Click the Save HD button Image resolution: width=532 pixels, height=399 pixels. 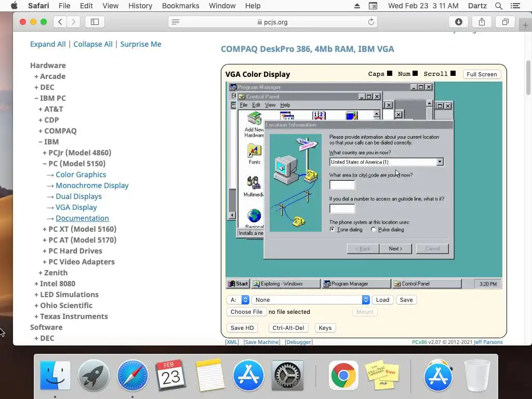pyautogui.click(x=242, y=328)
